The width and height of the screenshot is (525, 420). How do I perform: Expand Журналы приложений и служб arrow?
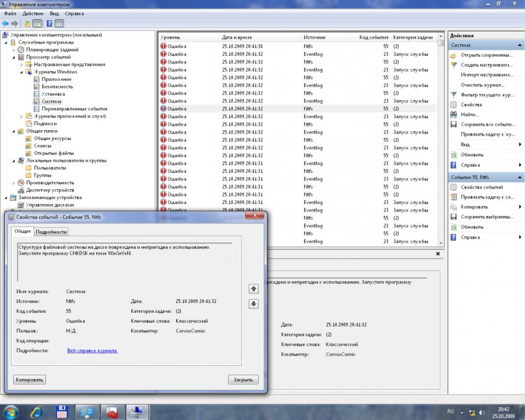pyautogui.click(x=21, y=116)
